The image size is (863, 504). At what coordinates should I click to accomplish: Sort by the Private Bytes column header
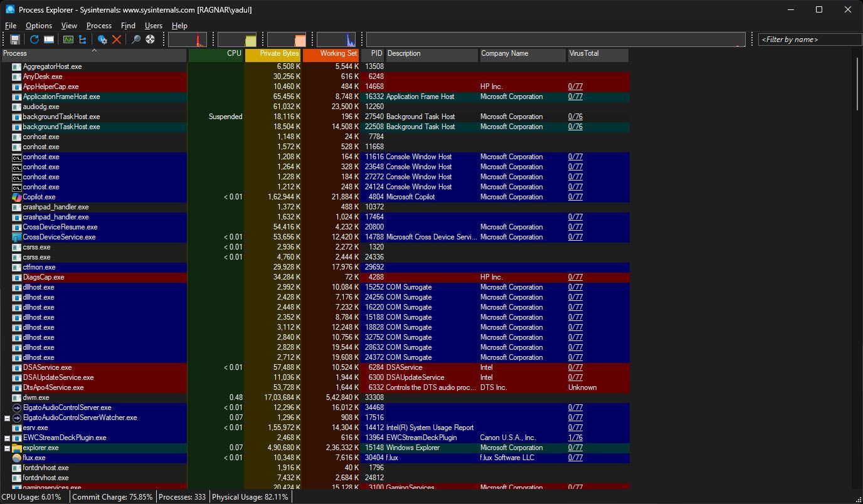coord(273,55)
